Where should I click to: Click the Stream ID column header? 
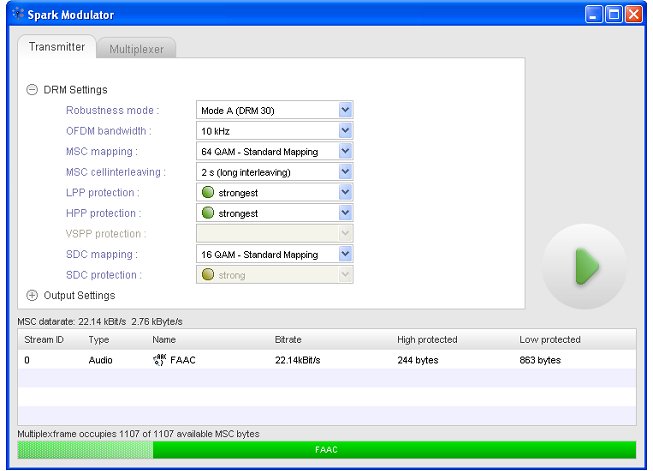click(45, 340)
